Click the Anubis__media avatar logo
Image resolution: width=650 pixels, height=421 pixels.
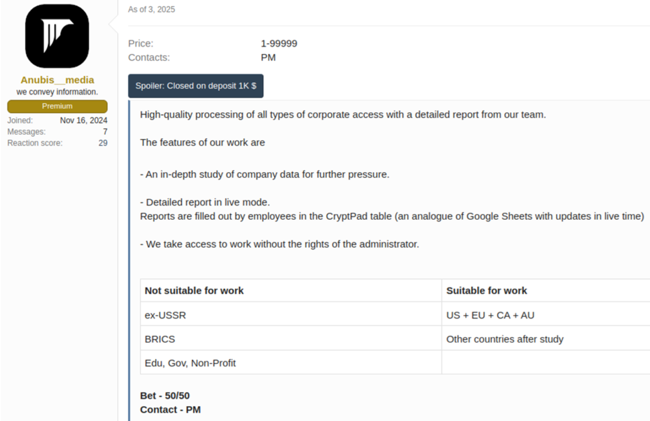(x=57, y=37)
